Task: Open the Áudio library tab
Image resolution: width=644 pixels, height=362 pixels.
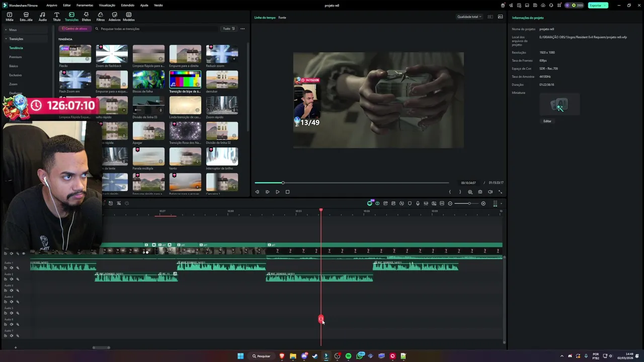Action: (x=43, y=17)
